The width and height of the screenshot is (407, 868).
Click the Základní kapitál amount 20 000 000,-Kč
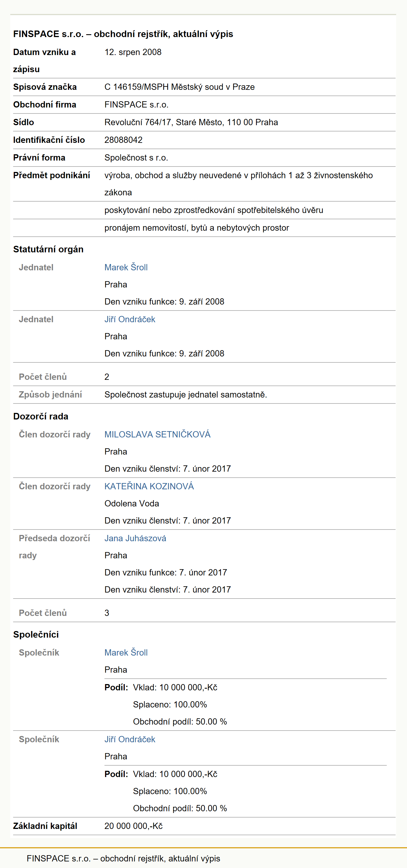pos(134,826)
